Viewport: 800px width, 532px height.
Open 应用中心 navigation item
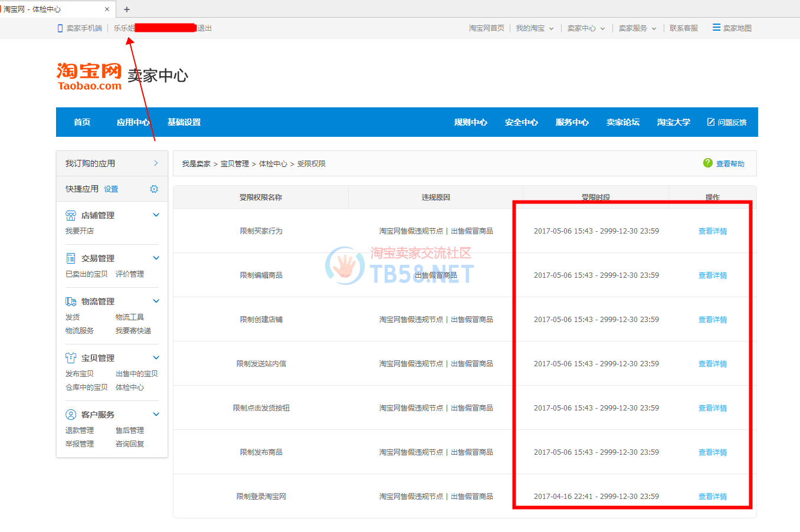point(133,122)
